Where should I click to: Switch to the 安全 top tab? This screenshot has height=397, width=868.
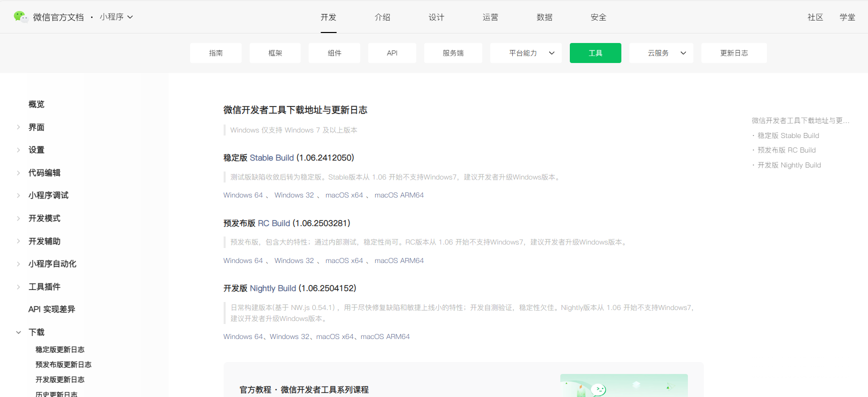tap(599, 17)
